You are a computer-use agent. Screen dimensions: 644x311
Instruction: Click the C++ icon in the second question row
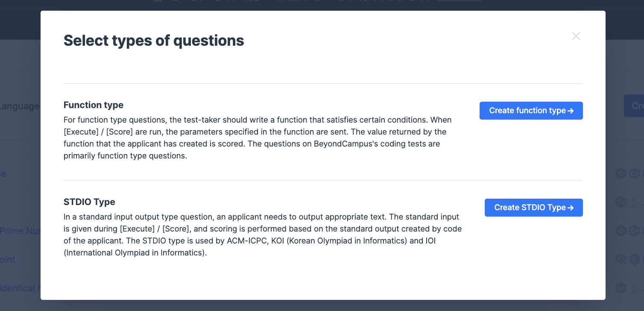point(621,202)
